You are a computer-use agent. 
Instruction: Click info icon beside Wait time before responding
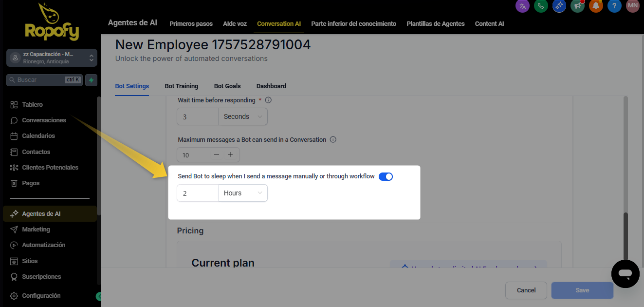coord(268,100)
